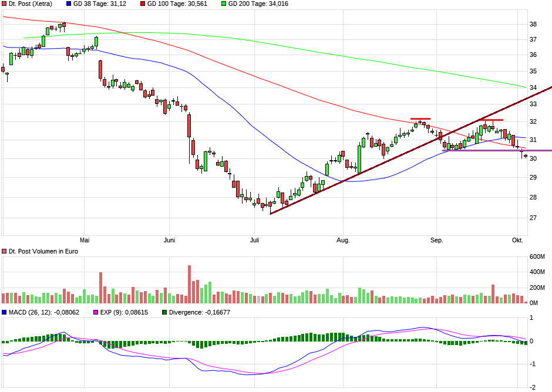Click price axis value 27

coord(533,218)
